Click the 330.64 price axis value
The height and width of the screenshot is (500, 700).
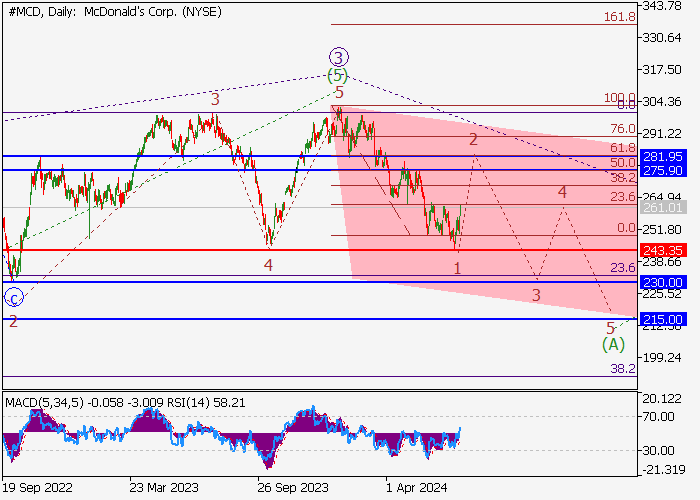pos(662,38)
